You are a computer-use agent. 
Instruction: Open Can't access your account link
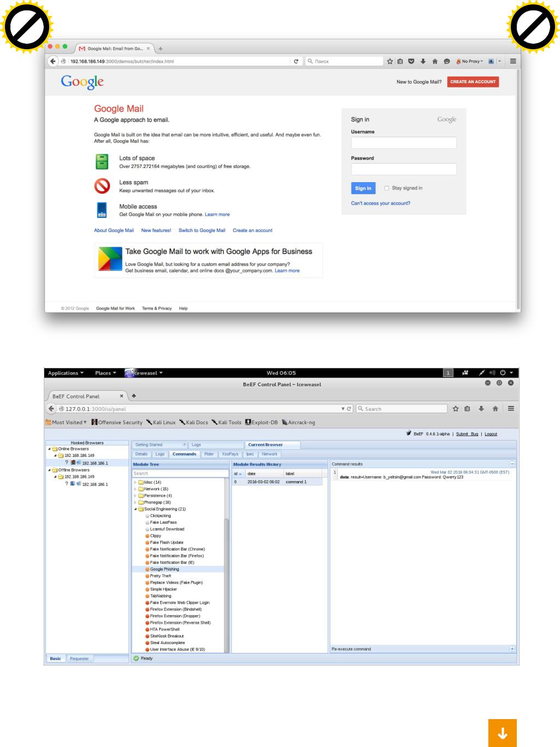click(x=381, y=203)
